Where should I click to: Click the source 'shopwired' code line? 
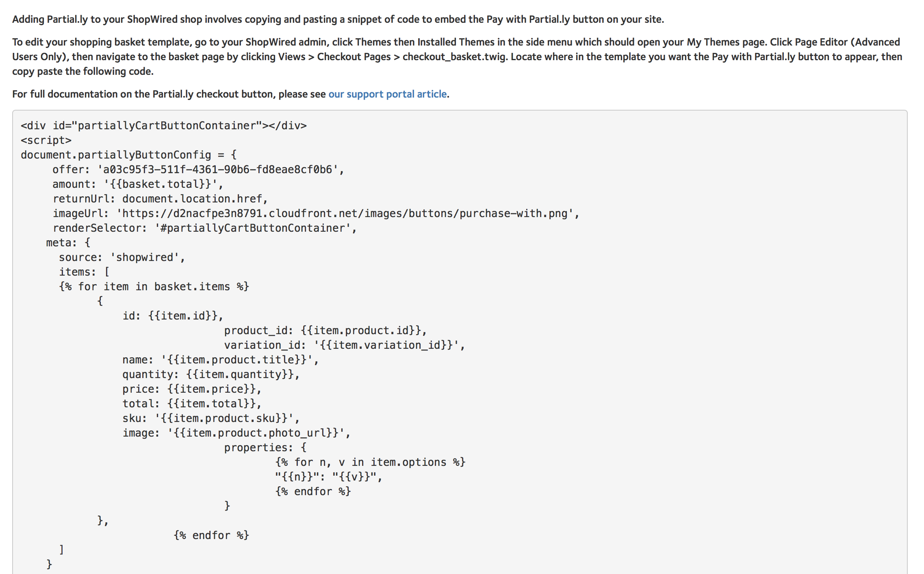(122, 257)
